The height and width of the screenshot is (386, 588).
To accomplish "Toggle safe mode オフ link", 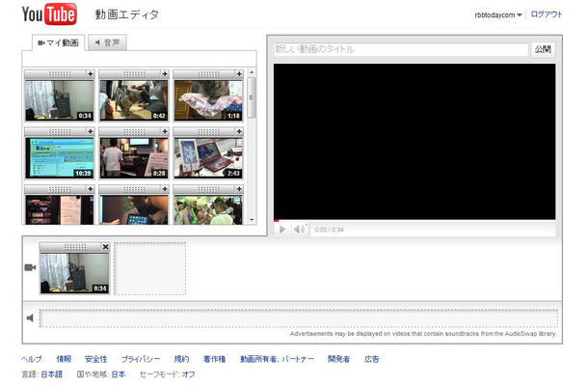I will (189, 374).
